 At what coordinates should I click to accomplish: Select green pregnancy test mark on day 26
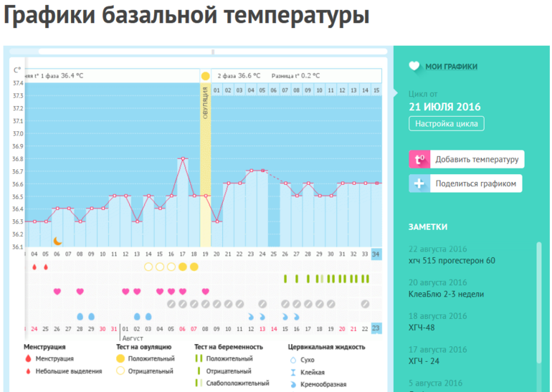285,279
